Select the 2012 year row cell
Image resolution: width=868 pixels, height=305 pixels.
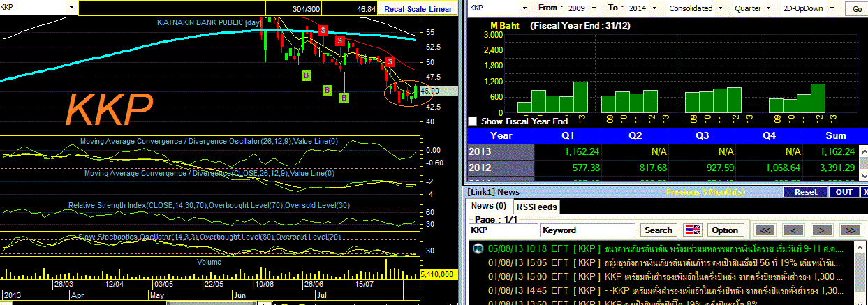coord(501,168)
